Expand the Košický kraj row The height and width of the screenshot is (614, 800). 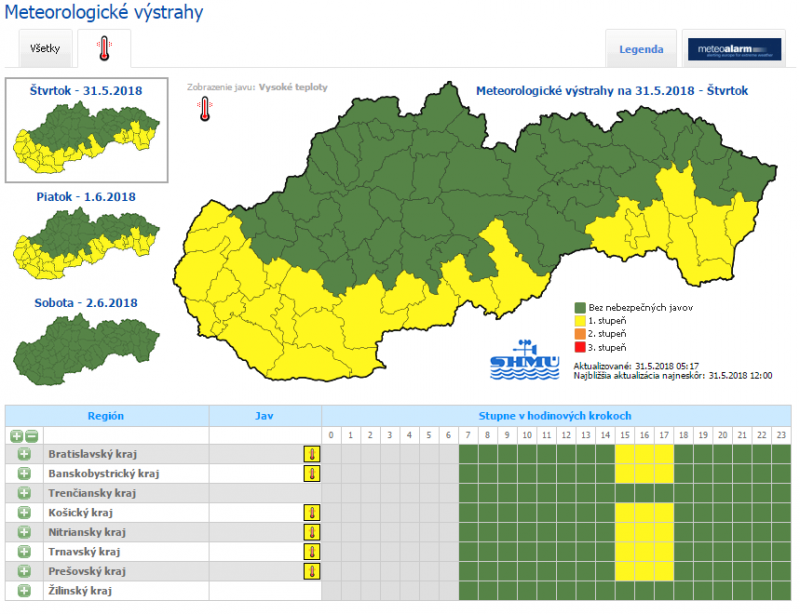pos(24,512)
